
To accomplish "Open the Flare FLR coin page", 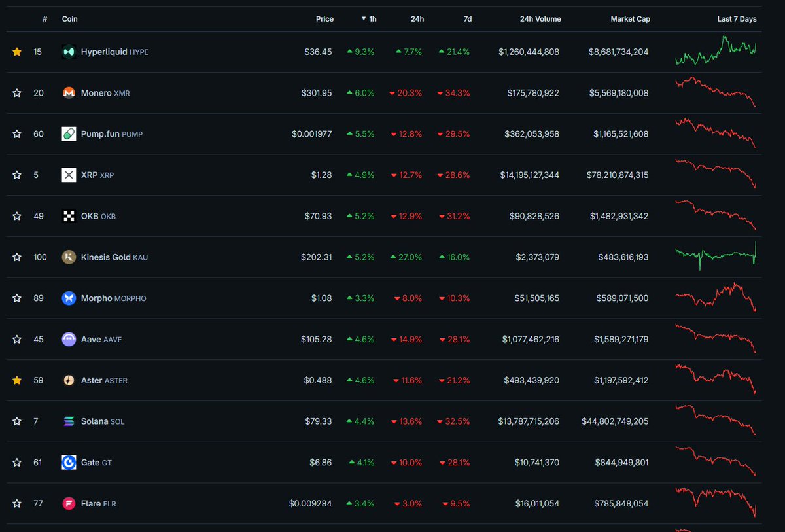I will click(x=98, y=504).
